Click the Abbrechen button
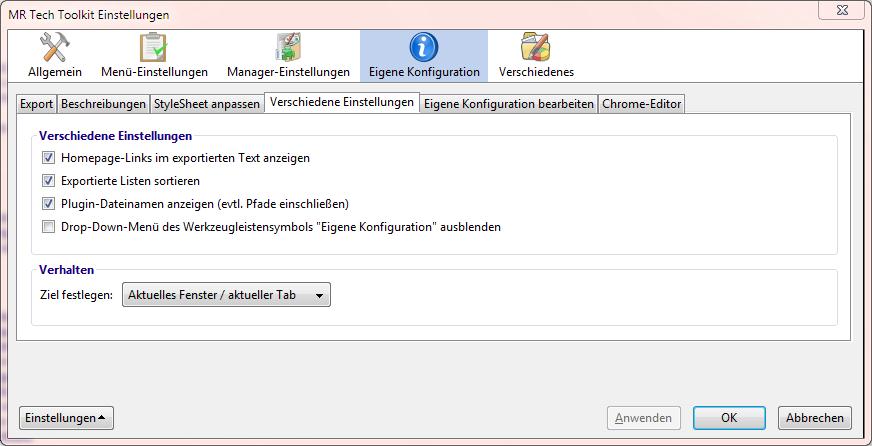The height and width of the screenshot is (446, 872). [x=815, y=418]
